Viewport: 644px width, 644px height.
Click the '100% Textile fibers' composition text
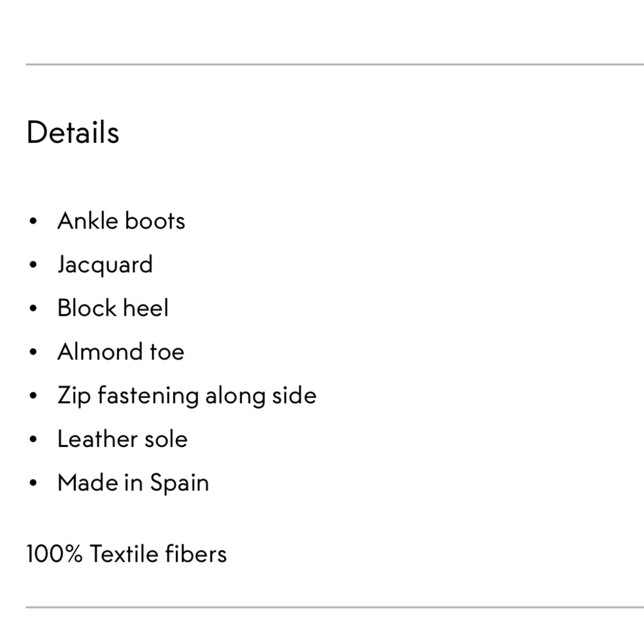pyautogui.click(x=126, y=554)
